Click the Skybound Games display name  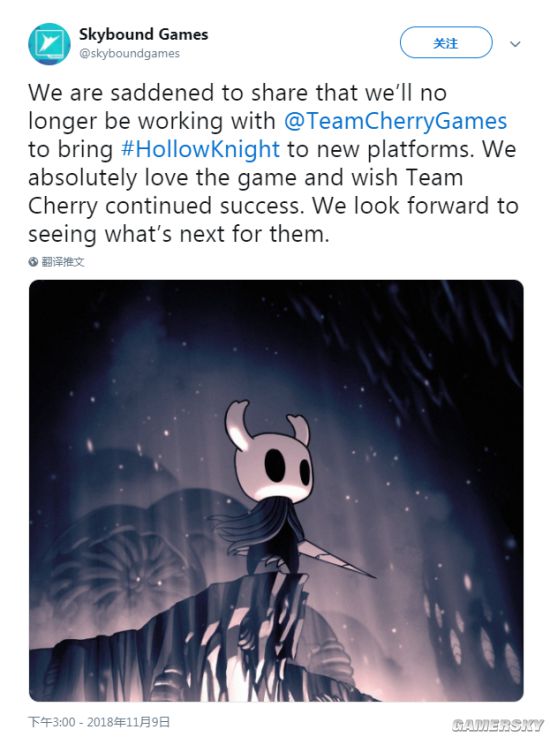[x=143, y=34]
